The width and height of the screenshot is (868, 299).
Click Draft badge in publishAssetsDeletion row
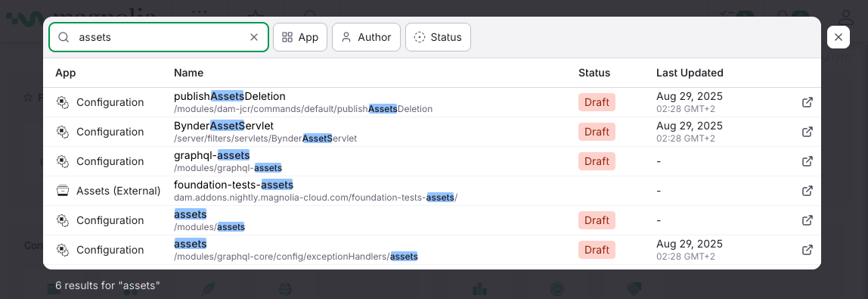tap(597, 102)
